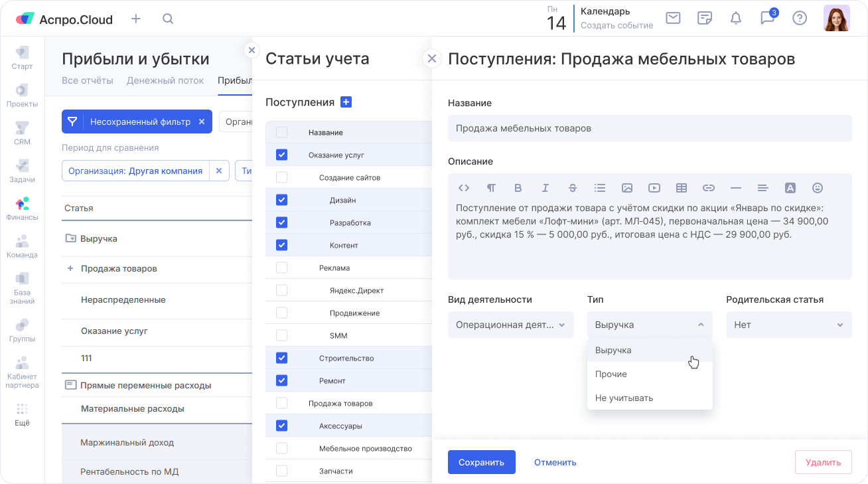The height and width of the screenshot is (484, 868).
Task: Check the Реклама checkbox
Action: (x=281, y=268)
